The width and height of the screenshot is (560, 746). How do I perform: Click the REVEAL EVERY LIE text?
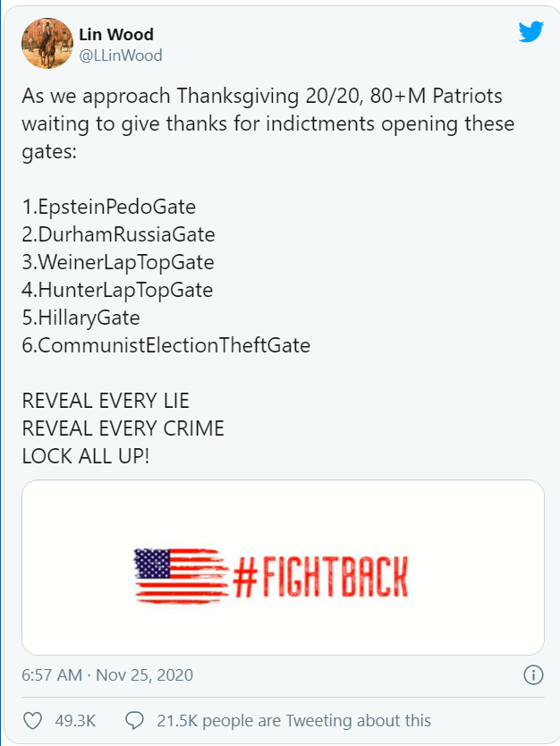tap(106, 400)
